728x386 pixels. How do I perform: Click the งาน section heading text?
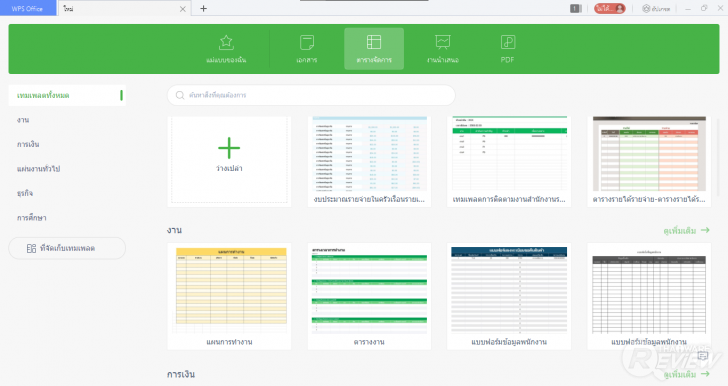[x=175, y=230]
